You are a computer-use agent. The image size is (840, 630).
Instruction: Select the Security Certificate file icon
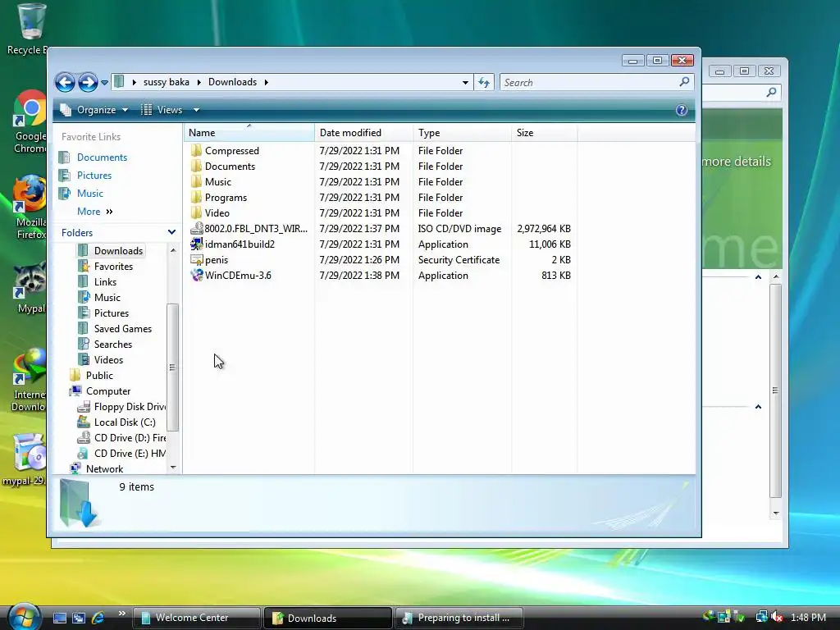pos(197,259)
